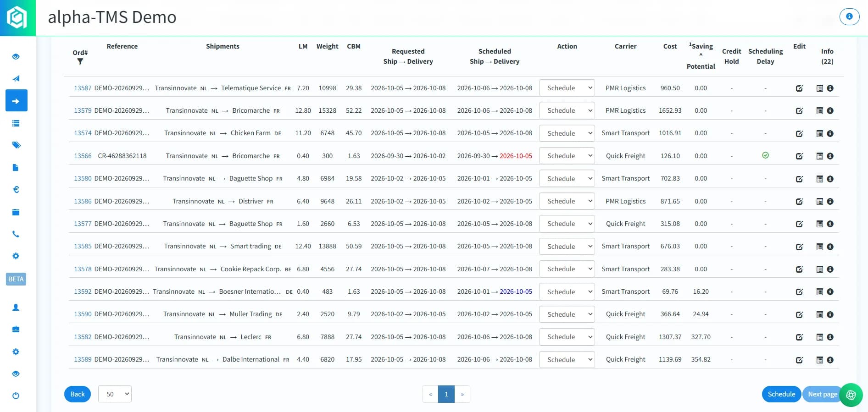This screenshot has width=868, height=412.
Task: Select the right-arrow sidebar icon
Action: coord(16,100)
